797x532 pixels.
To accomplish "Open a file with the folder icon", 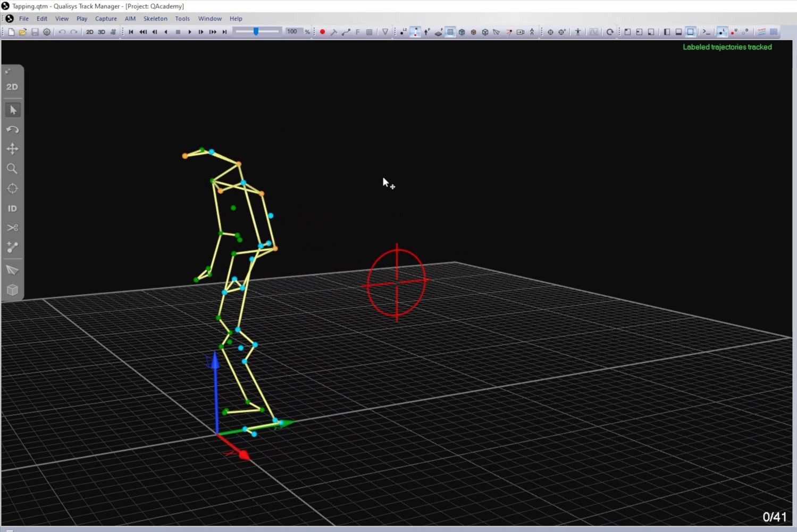I will tap(23, 32).
